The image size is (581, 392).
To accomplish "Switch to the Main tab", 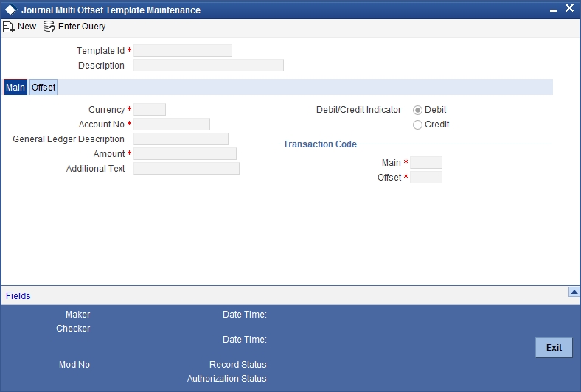I will point(15,88).
